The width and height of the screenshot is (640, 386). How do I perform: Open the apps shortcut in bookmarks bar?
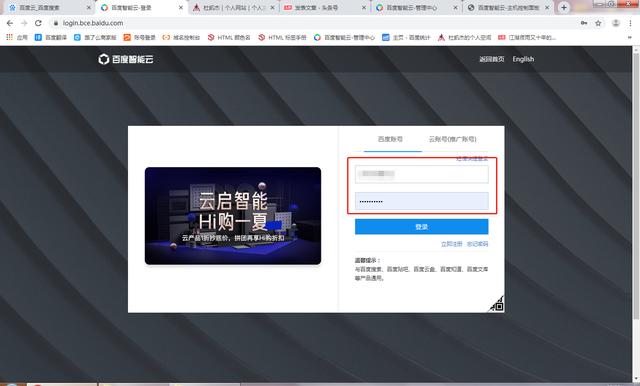[x=17, y=38]
